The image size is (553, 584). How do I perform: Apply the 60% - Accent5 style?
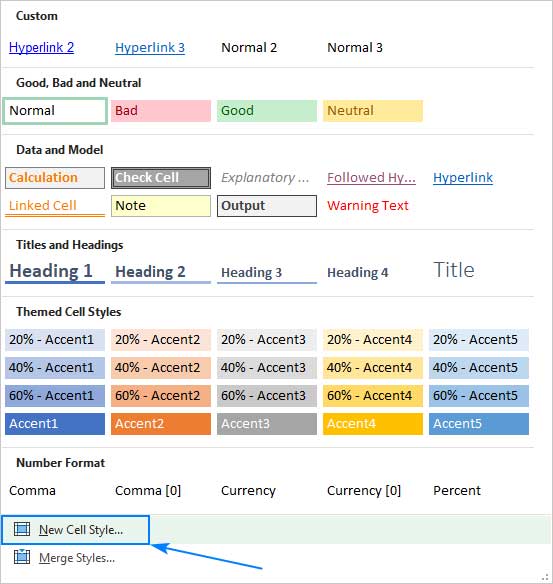(x=479, y=396)
